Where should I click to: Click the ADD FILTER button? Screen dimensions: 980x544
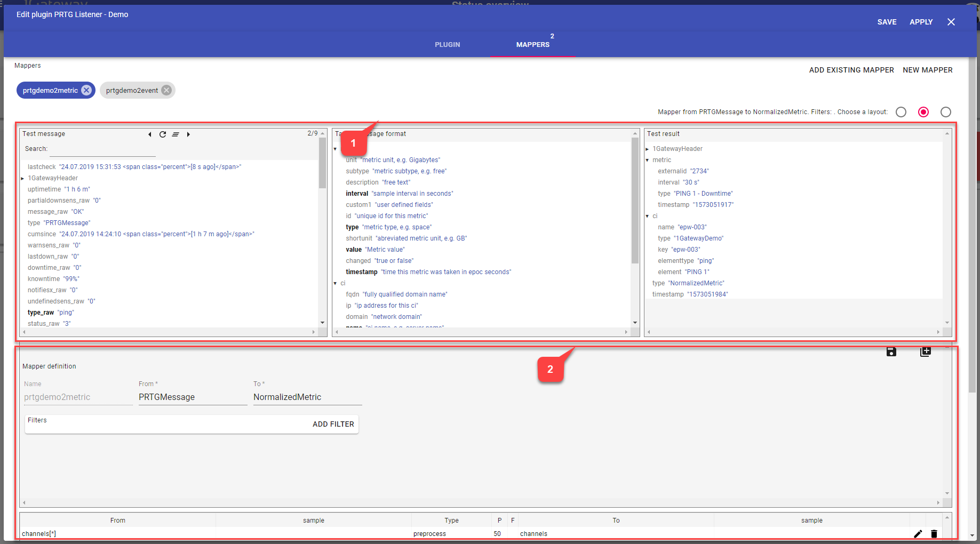point(333,424)
